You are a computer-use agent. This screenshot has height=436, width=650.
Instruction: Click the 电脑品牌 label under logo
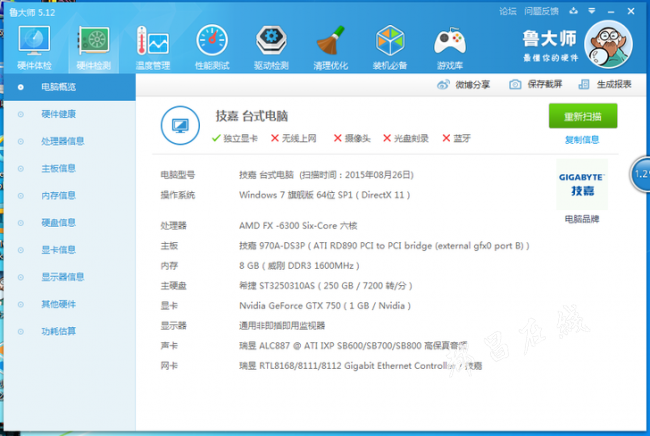582,219
